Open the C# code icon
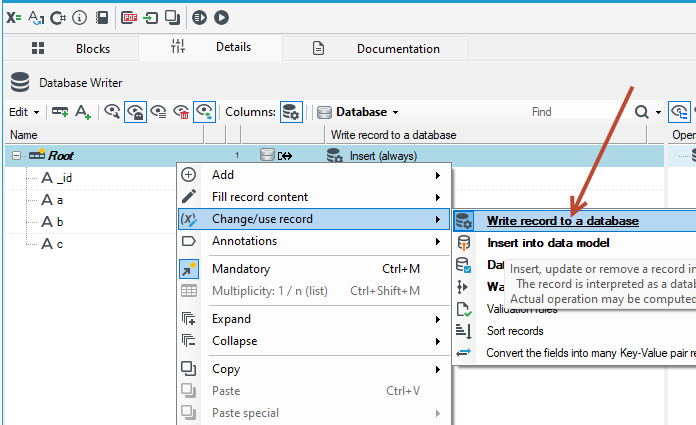Image resolution: width=696 pixels, height=425 pixels. pos(58,18)
